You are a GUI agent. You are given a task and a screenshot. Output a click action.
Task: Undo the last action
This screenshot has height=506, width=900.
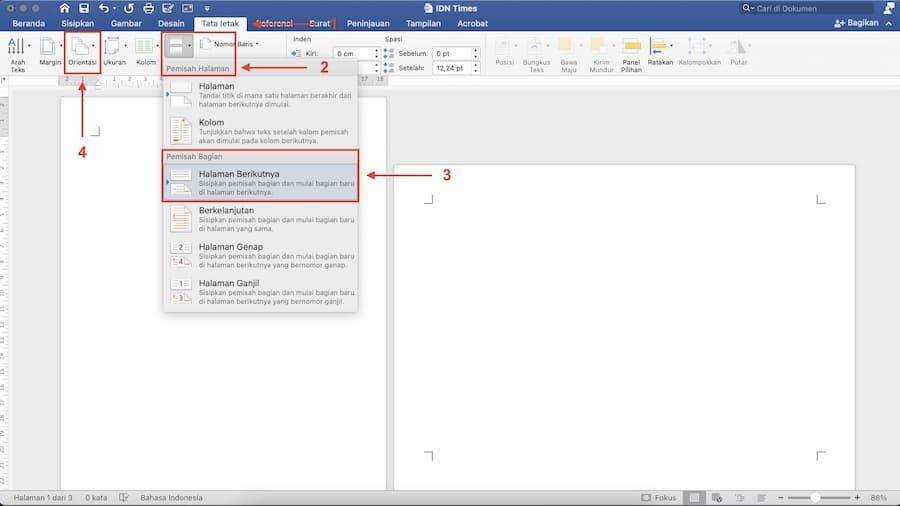(104, 8)
